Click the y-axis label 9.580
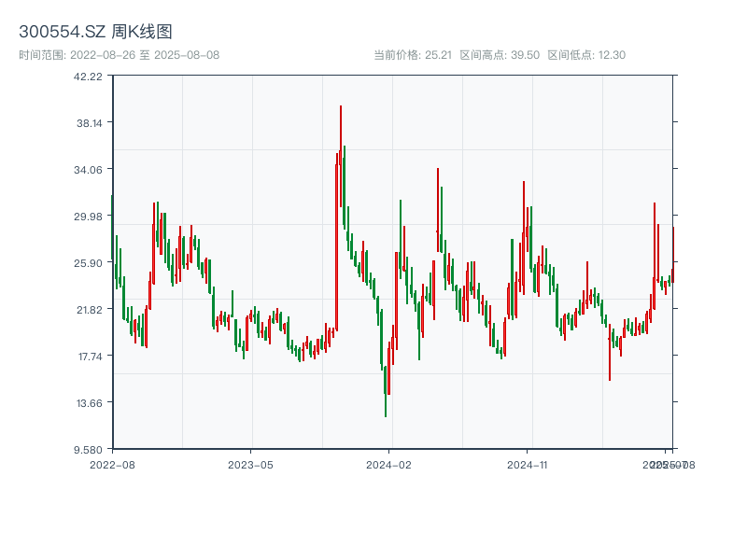The image size is (747, 560). tap(88, 450)
